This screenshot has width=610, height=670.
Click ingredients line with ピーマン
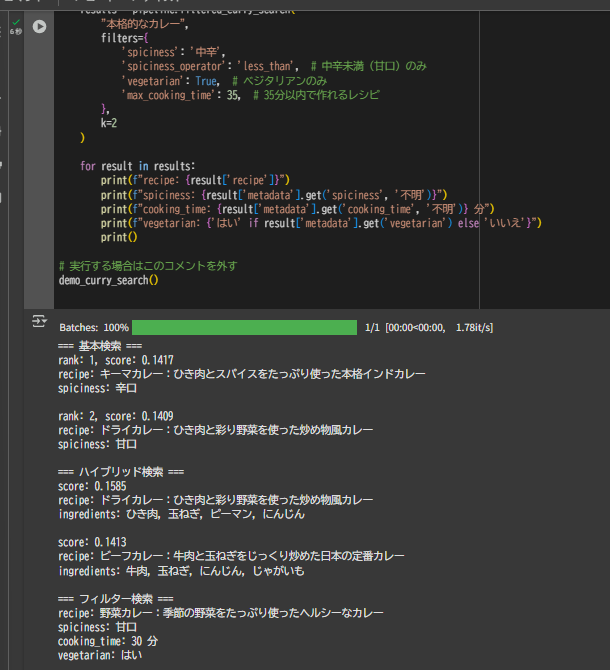[182, 514]
